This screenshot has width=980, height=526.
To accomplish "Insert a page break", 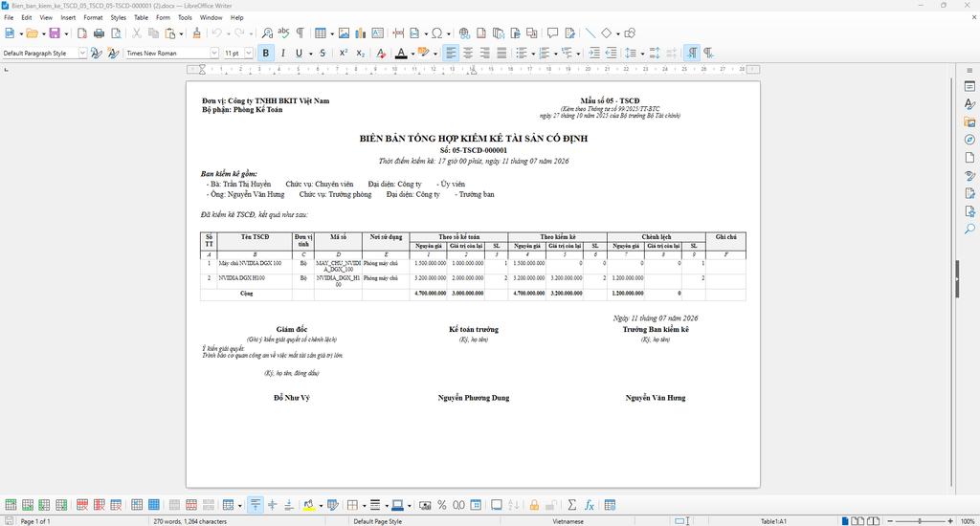I will tap(398, 33).
